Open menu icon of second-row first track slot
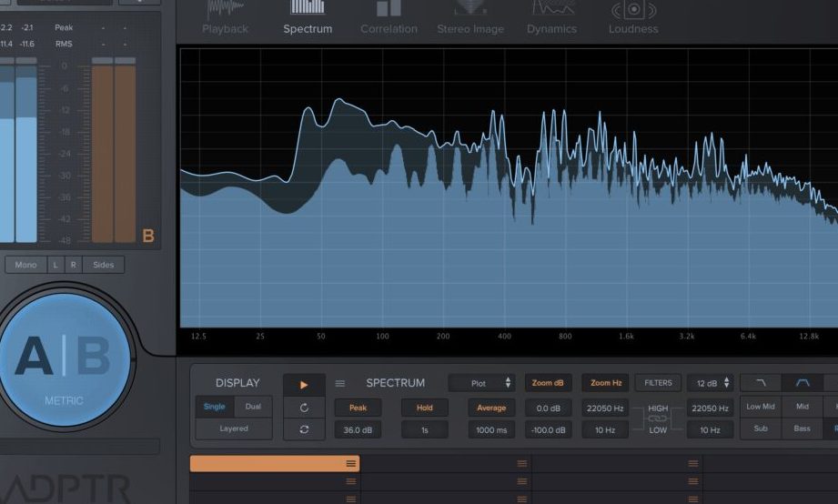This screenshot has height=504, width=838. [350, 481]
